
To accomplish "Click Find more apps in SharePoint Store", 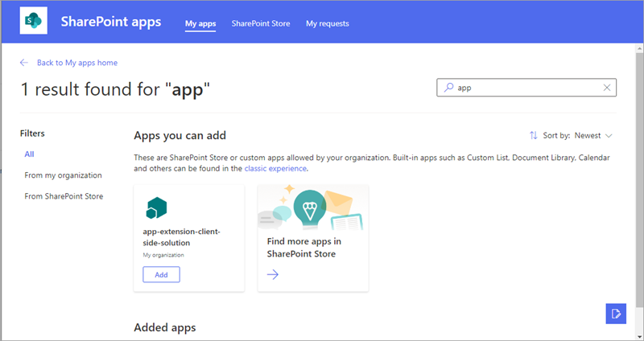I will pos(304,248).
